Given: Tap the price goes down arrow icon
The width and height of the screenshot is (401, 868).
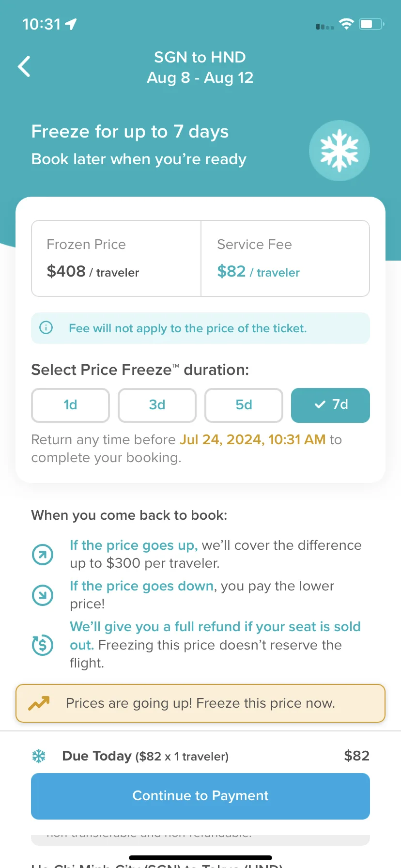Looking at the screenshot, I should 43,595.
